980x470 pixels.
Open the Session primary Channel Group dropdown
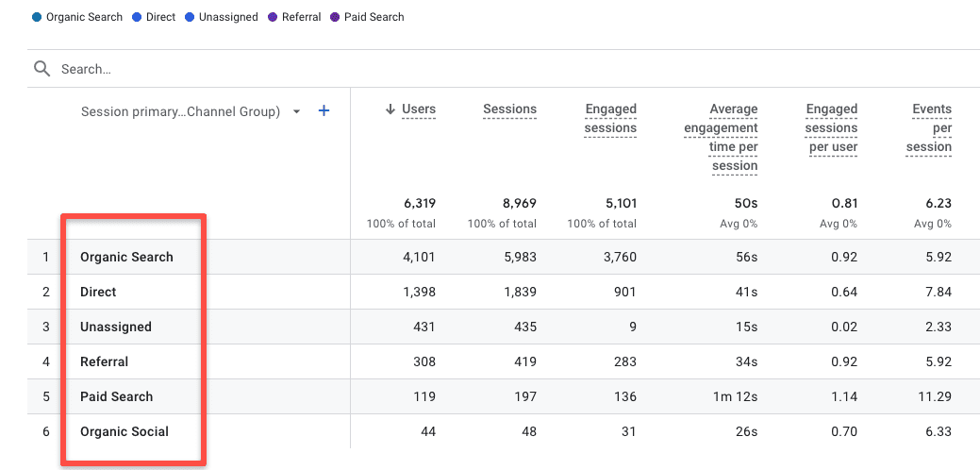pos(296,111)
